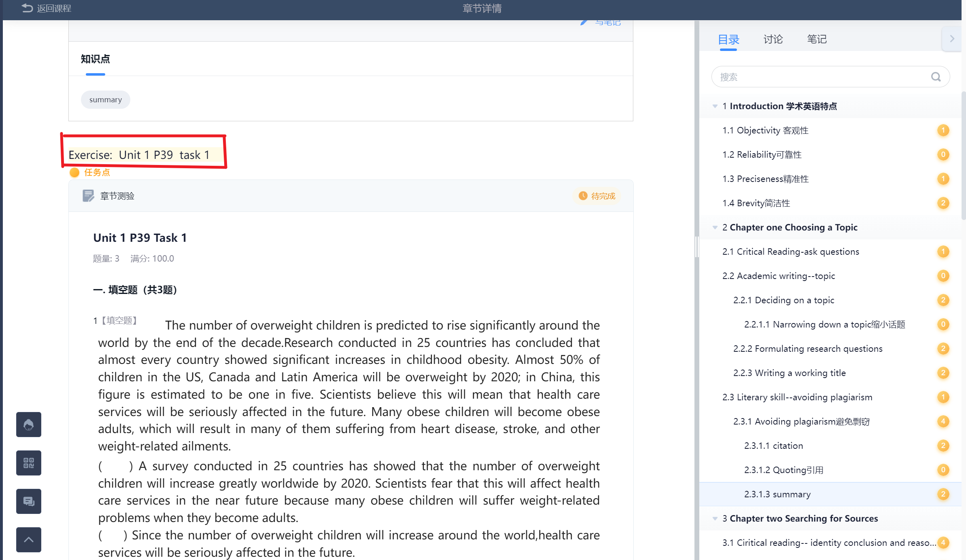Open 1.4 Brevity简洁性 section
The height and width of the screenshot is (560, 966).
(x=756, y=203)
